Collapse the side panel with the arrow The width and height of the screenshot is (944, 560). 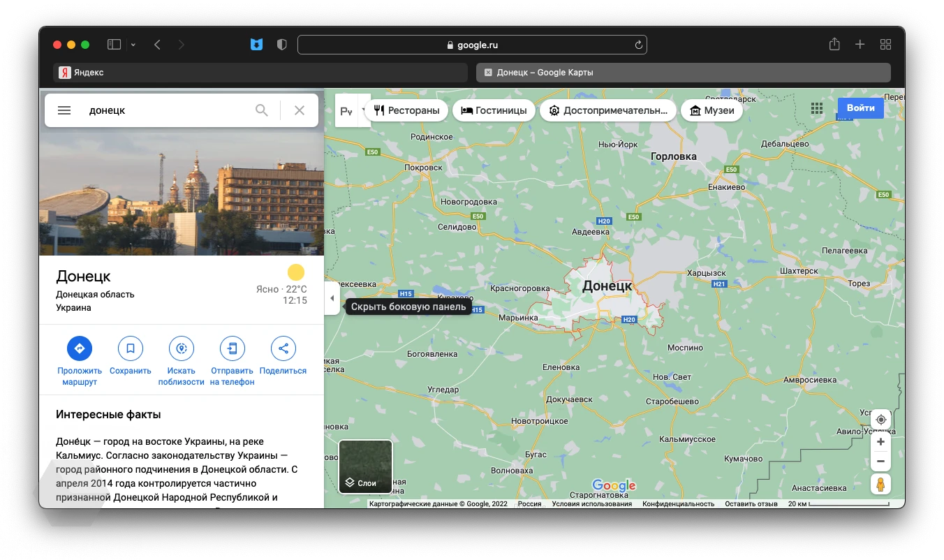click(332, 299)
